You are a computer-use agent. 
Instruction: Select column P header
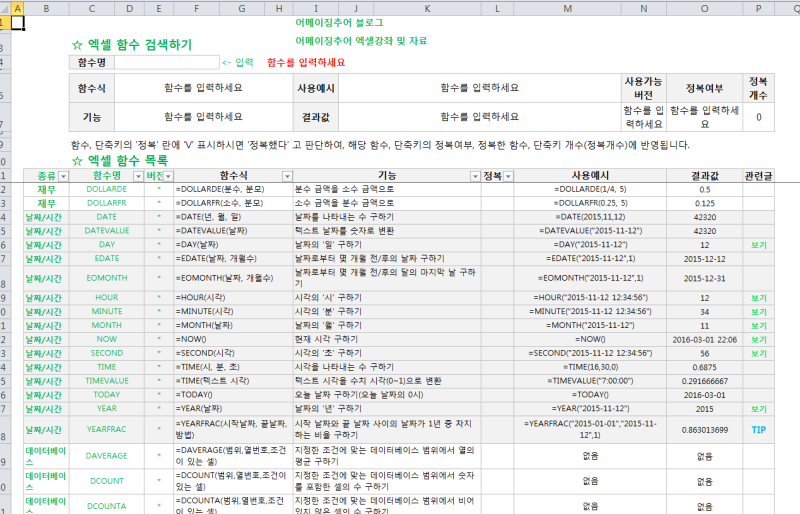758,8
